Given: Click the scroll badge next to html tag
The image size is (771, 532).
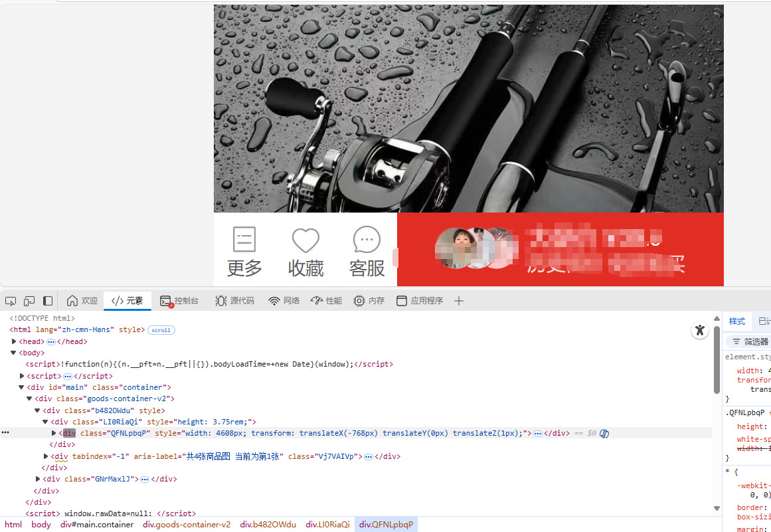Looking at the screenshot, I should click(x=161, y=330).
